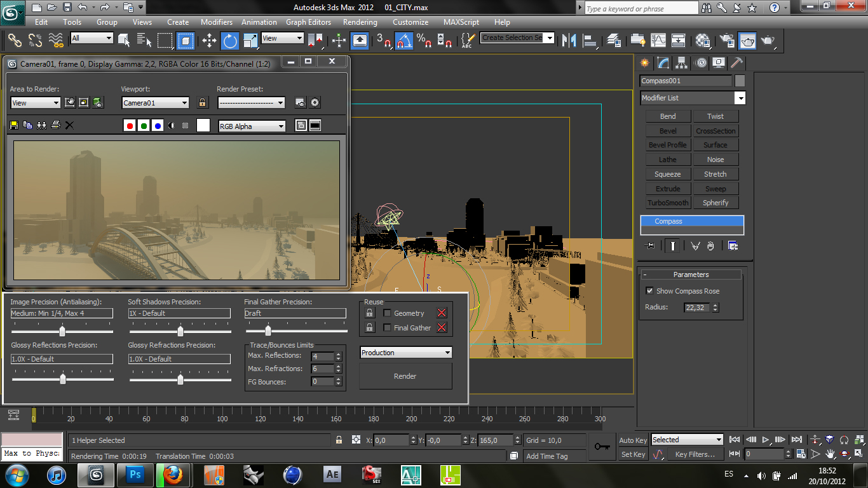Image resolution: width=868 pixels, height=488 pixels.
Task: Toggle display alpha channel icon
Action: 172,126
